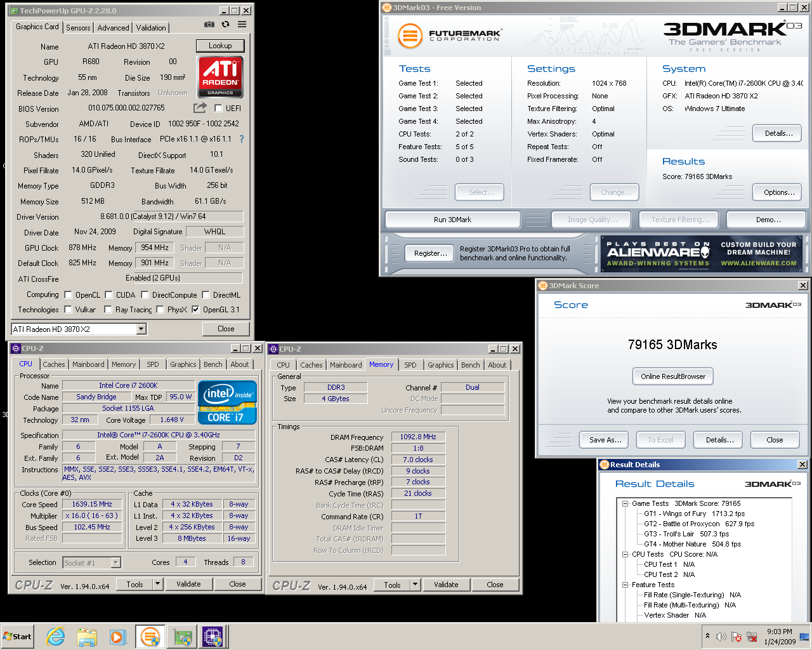Screen dimensions: 812x650
Task: Toggle the OpenCL checkbox
Action: coord(68,295)
